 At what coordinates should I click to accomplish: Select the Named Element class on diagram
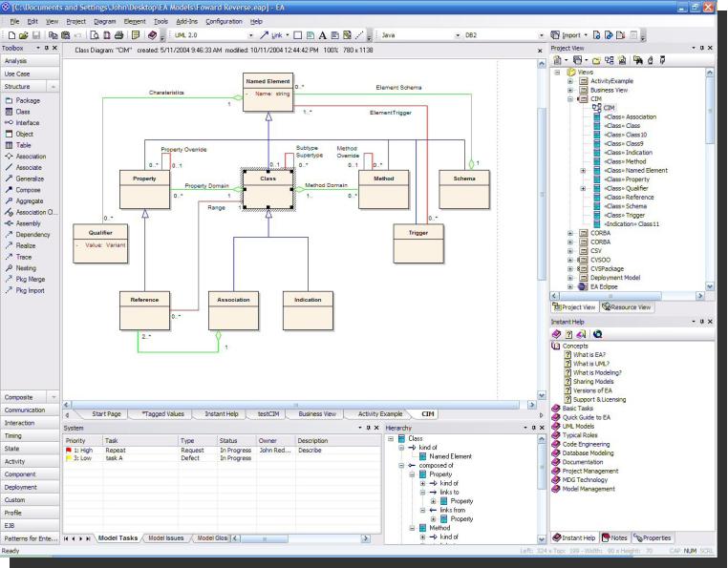point(268,92)
